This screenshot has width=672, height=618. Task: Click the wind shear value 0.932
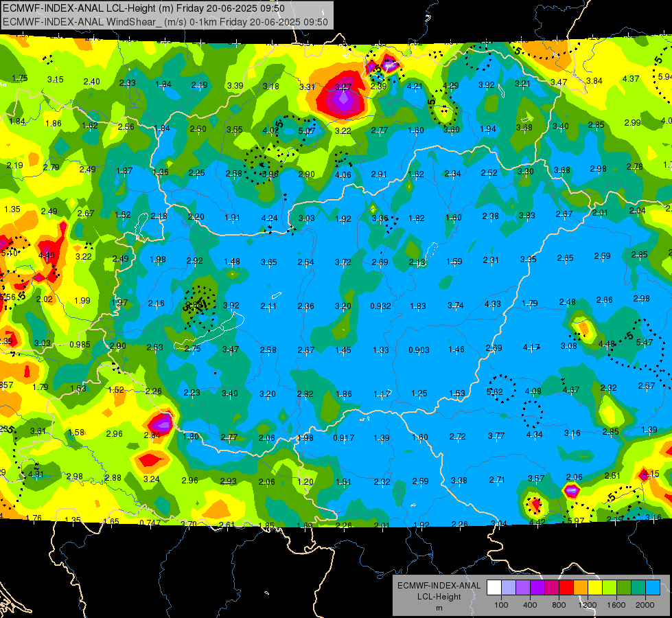380,306
